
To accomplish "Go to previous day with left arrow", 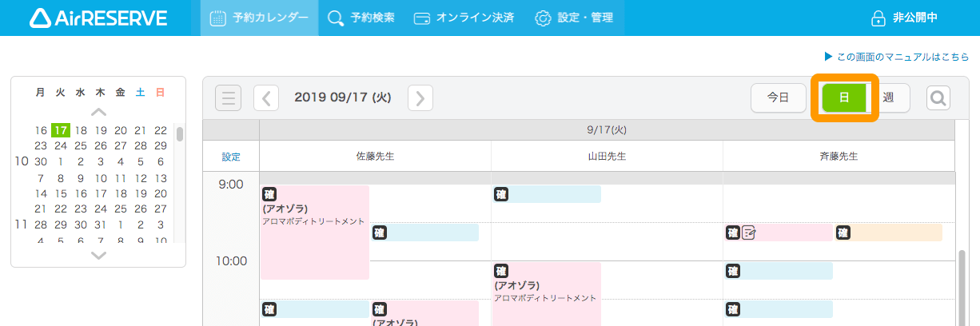I will (266, 98).
